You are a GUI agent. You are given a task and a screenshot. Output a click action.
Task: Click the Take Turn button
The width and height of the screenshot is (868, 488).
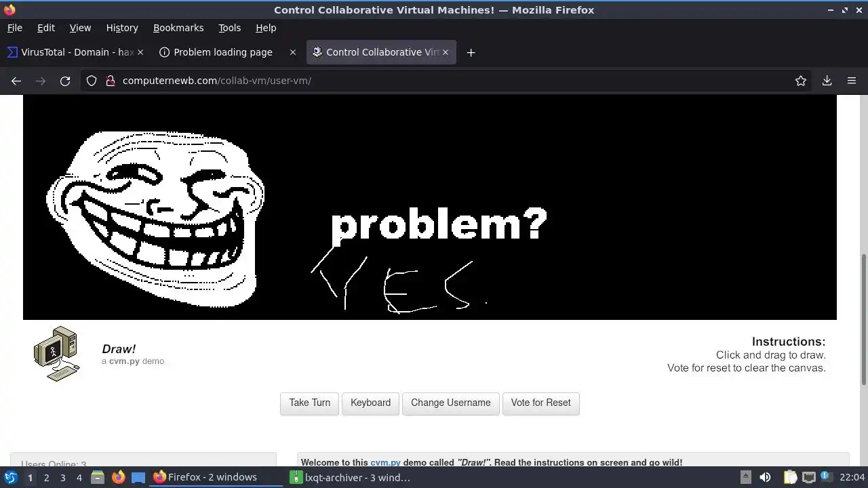[309, 403]
